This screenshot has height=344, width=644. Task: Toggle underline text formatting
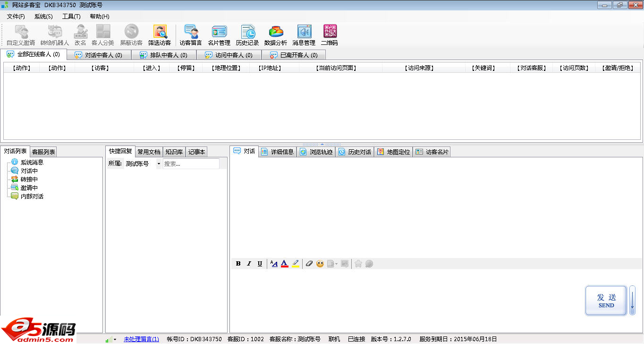tap(260, 264)
